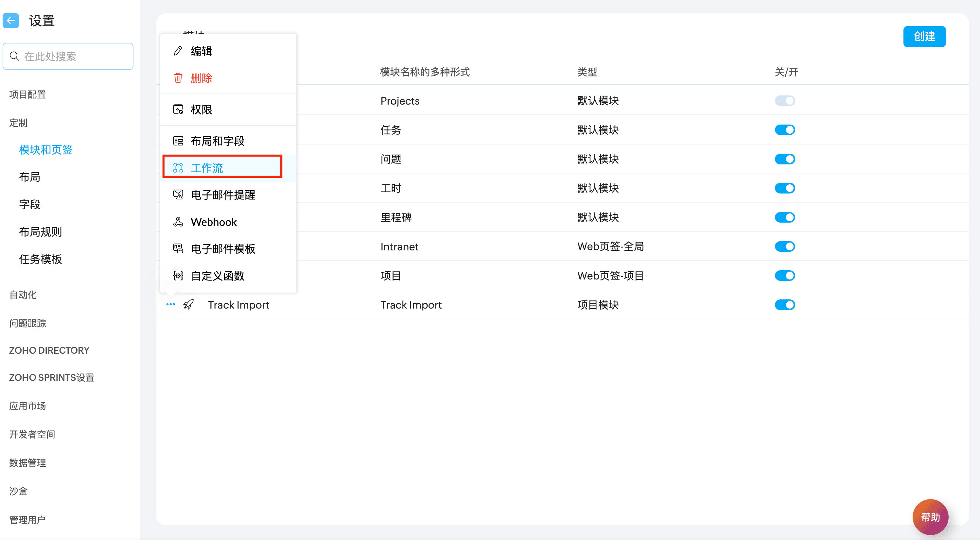This screenshot has height=540, width=980.
Task: Expand the 自动化 settings section
Action: pos(23,295)
